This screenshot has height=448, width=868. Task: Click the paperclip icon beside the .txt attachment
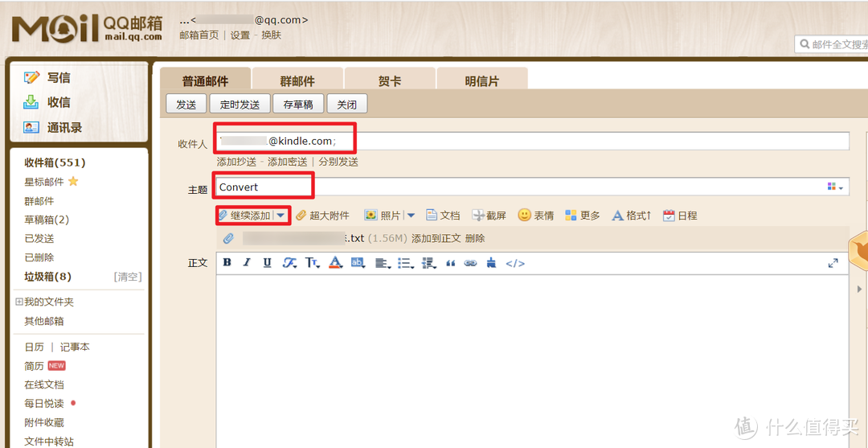tap(228, 239)
